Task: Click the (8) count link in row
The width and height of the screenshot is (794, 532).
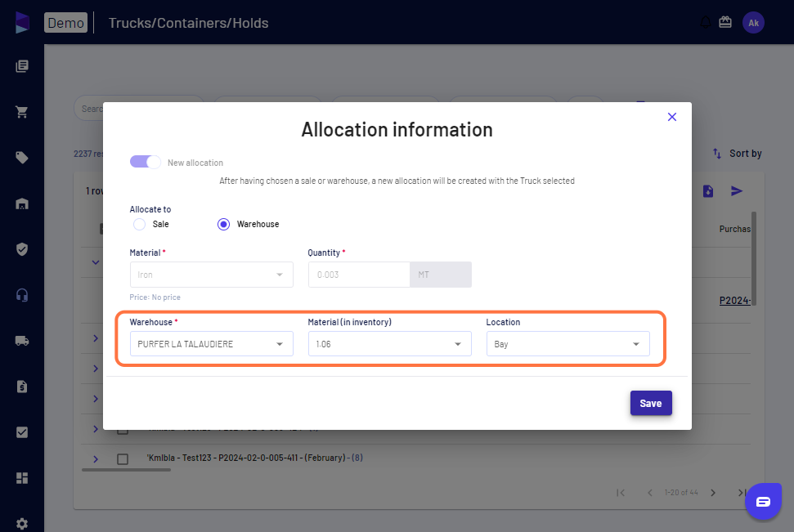Action: coord(357,458)
